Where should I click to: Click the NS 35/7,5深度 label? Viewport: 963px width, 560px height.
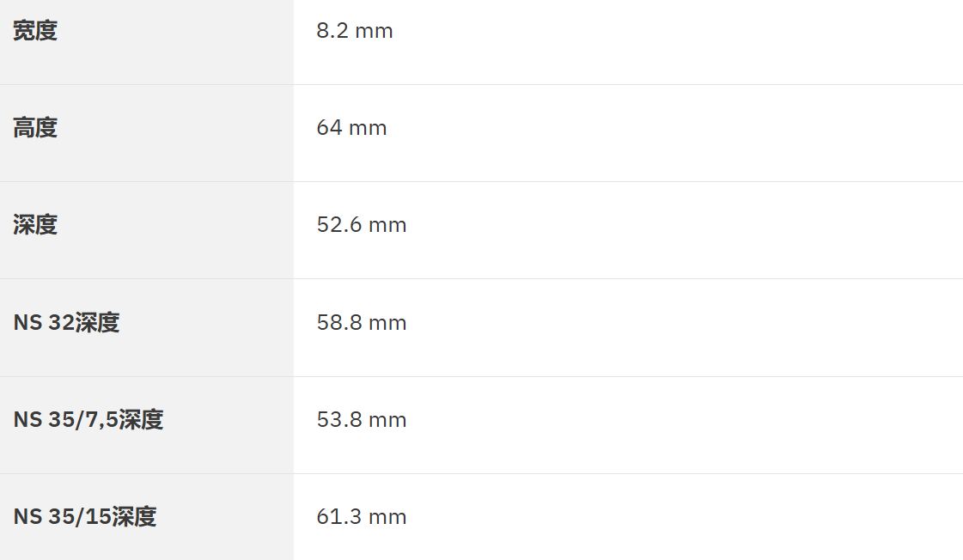tap(88, 420)
